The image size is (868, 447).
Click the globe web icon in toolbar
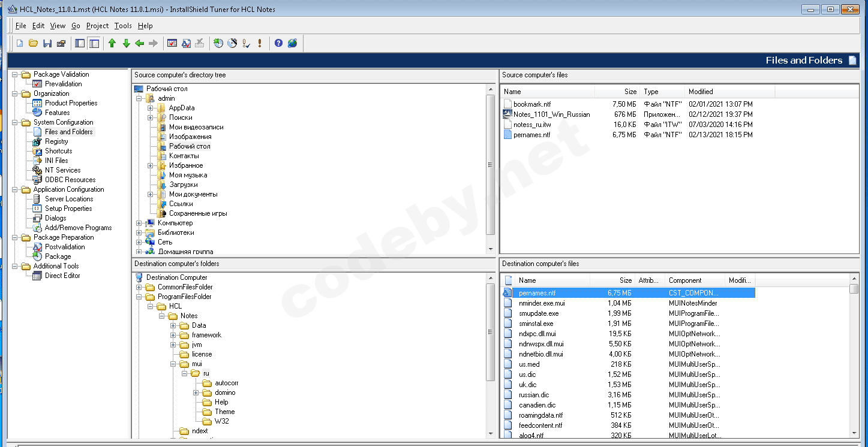(292, 43)
